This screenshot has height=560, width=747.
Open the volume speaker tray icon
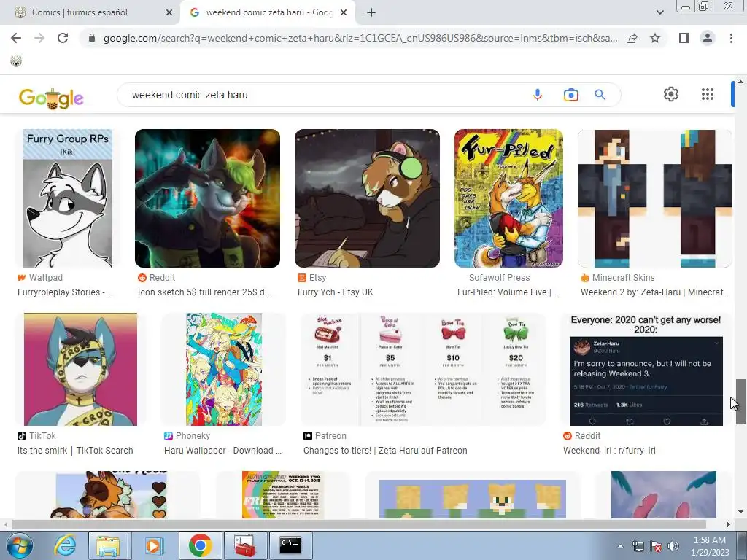click(x=673, y=546)
